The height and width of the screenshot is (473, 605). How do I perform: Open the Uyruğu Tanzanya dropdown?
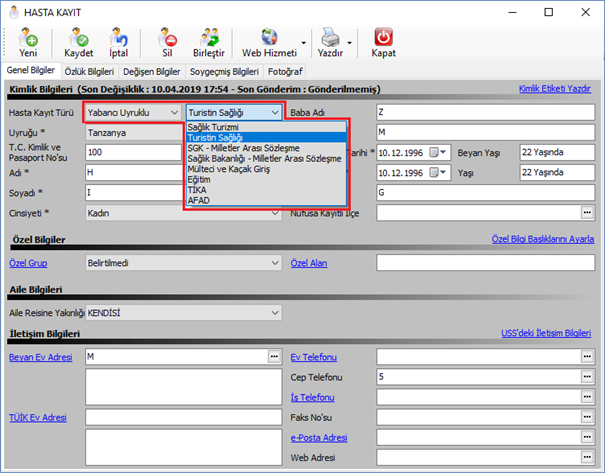tap(134, 133)
